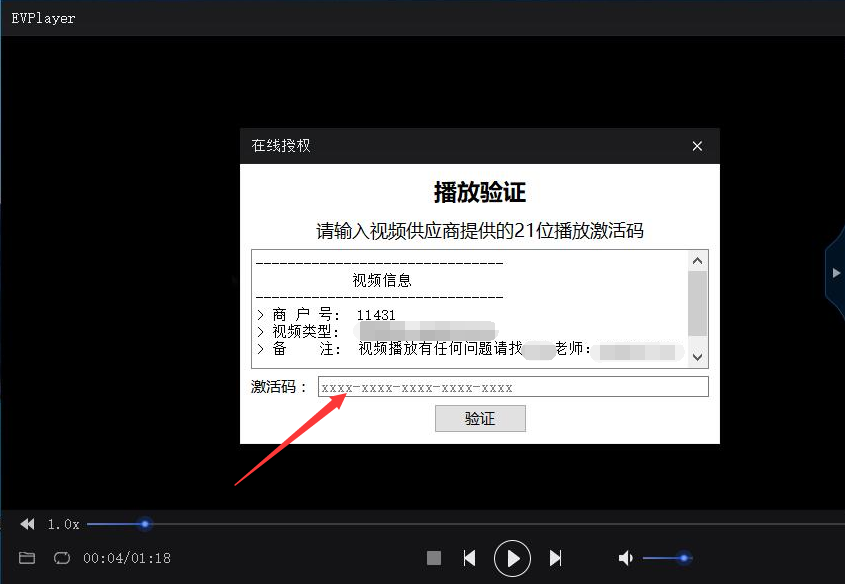Click the EVPlayer title bar label

tap(43, 17)
